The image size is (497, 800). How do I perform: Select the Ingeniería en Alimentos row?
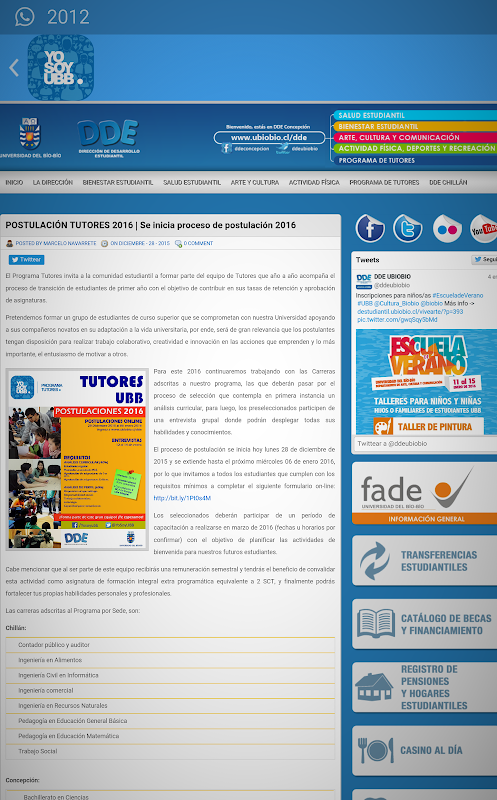click(x=170, y=660)
